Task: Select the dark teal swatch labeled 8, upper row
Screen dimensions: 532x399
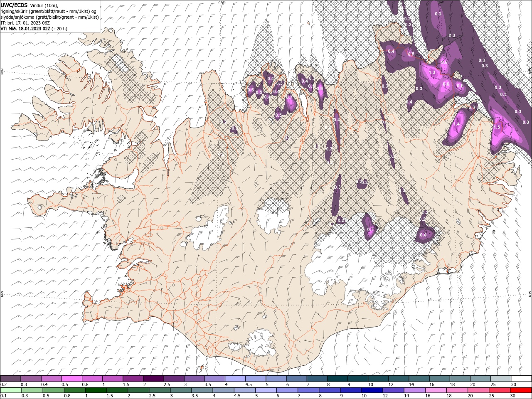Action: click(x=337, y=379)
